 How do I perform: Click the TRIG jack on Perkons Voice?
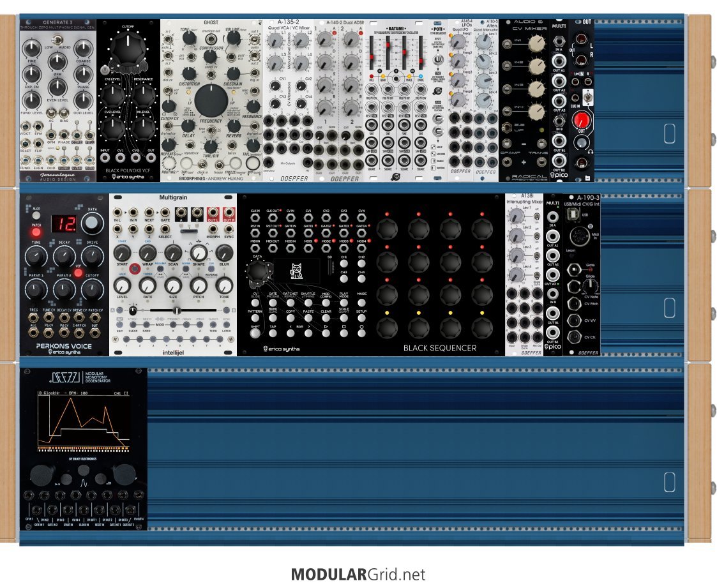click(33, 317)
